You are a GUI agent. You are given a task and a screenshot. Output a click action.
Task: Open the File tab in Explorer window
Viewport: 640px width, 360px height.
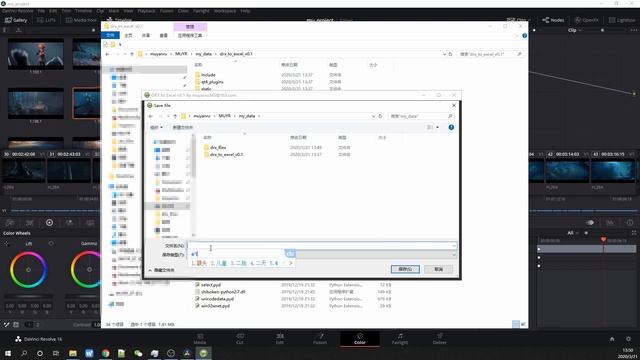click(x=110, y=36)
